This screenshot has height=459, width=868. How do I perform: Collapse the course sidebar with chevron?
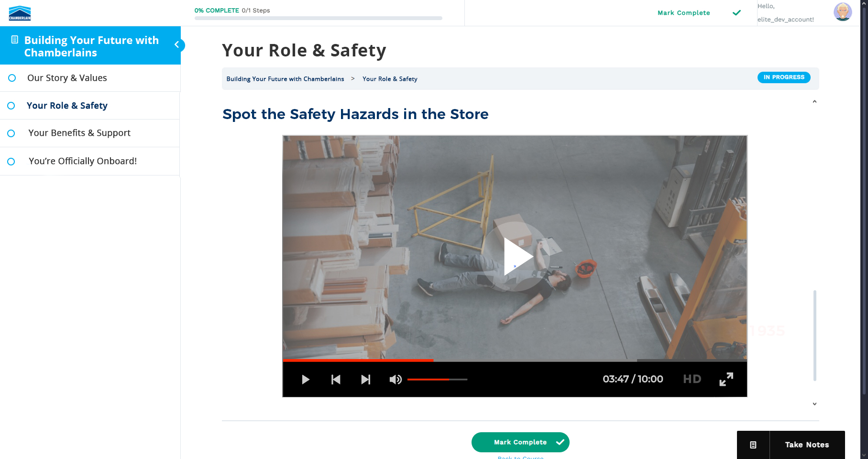pyautogui.click(x=177, y=45)
